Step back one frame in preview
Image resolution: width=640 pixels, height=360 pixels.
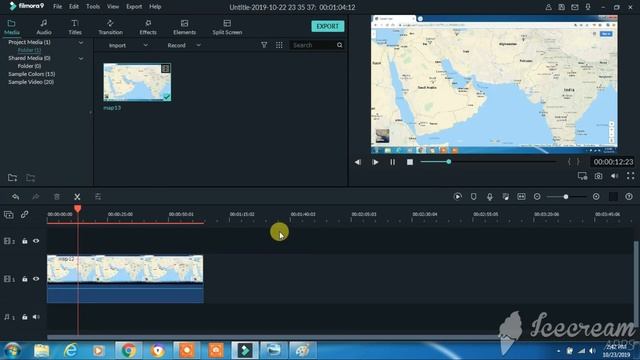[x=358, y=162]
